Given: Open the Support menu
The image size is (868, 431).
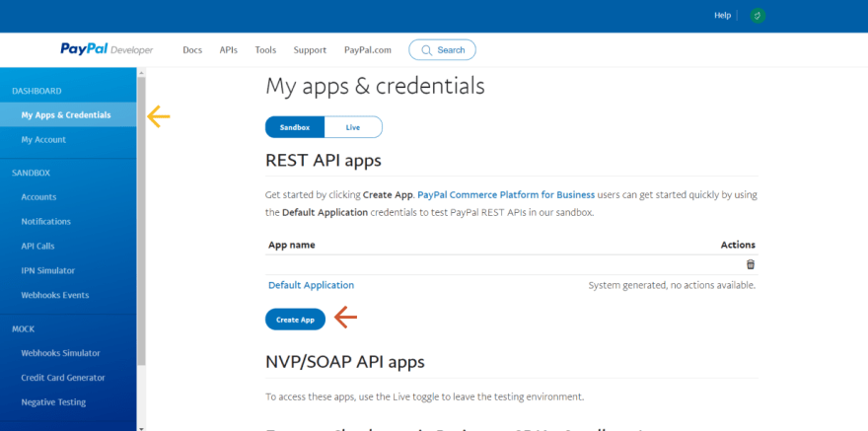Looking at the screenshot, I should (x=310, y=49).
